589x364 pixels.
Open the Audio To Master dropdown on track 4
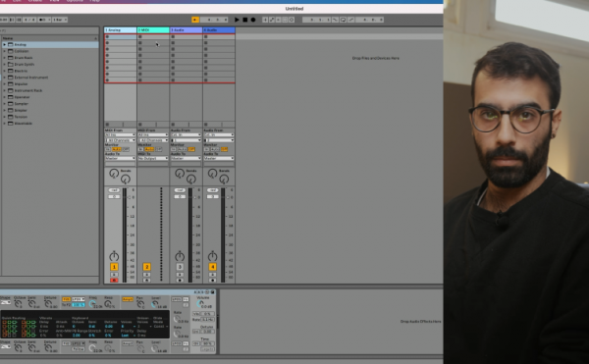[219, 158]
